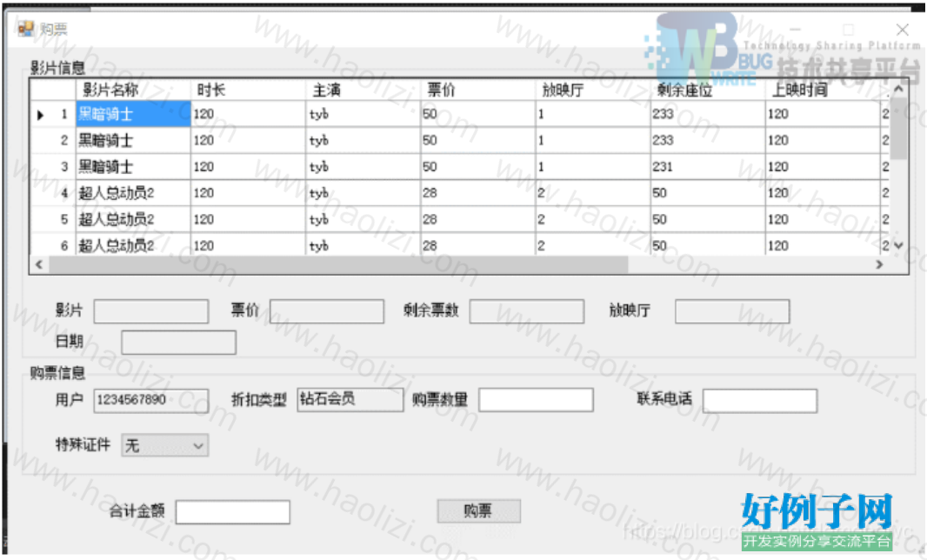This screenshot has height=560, width=927.
Task: Select 黑暗骑士 cell in row 3
Action: pyautogui.click(x=133, y=167)
